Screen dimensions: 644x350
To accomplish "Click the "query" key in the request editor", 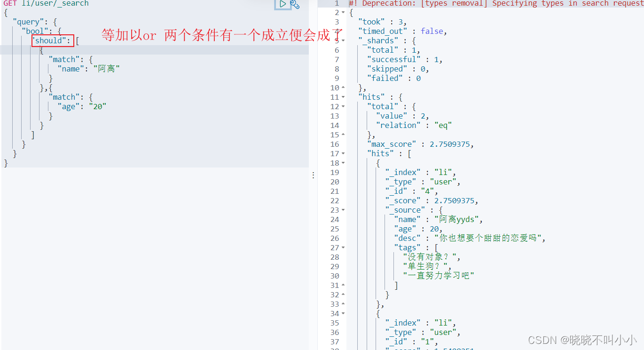I will tap(29, 22).
